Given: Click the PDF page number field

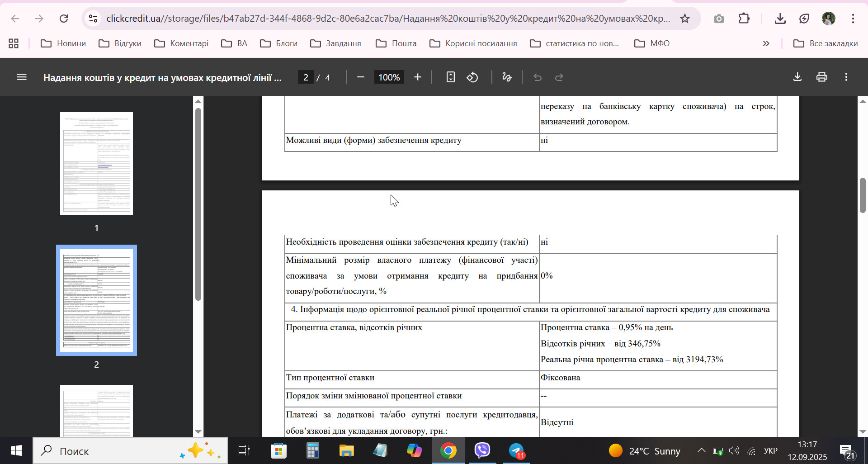Looking at the screenshot, I should tap(306, 77).
